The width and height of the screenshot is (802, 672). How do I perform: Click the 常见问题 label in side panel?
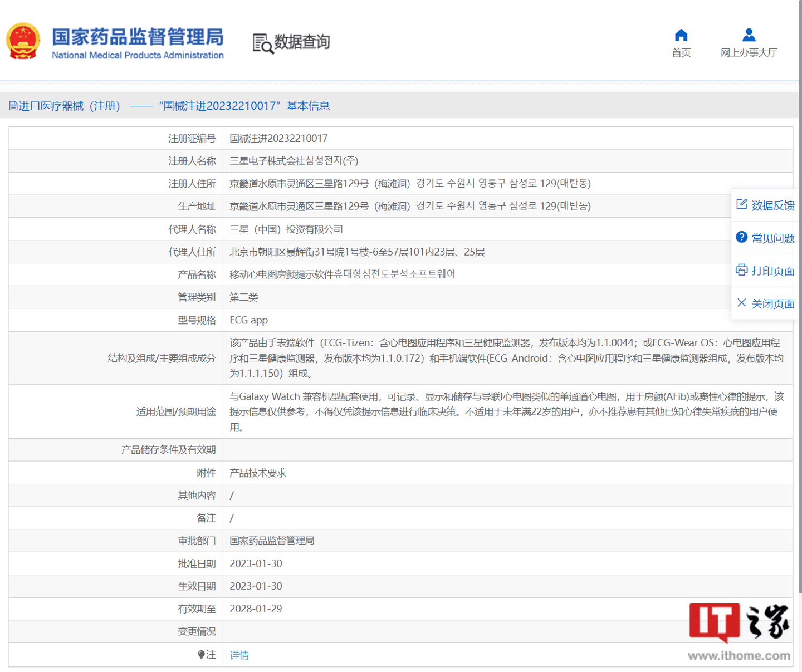[773, 238]
